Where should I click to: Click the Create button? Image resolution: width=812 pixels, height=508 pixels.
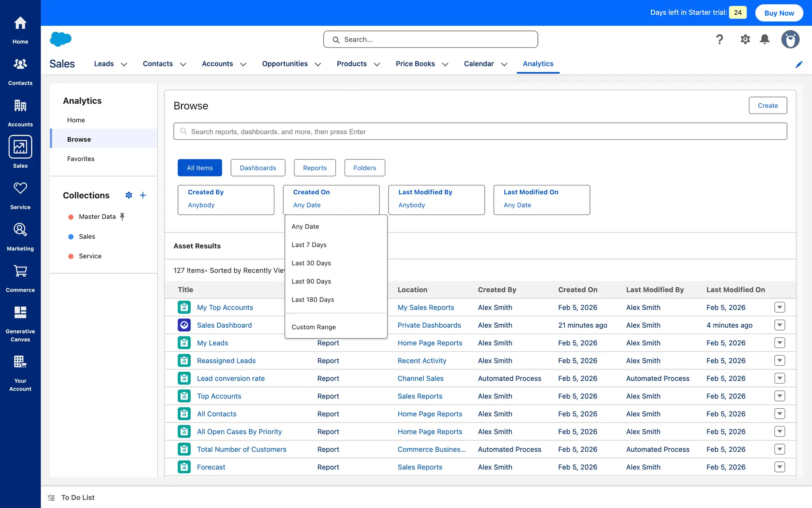tap(768, 105)
